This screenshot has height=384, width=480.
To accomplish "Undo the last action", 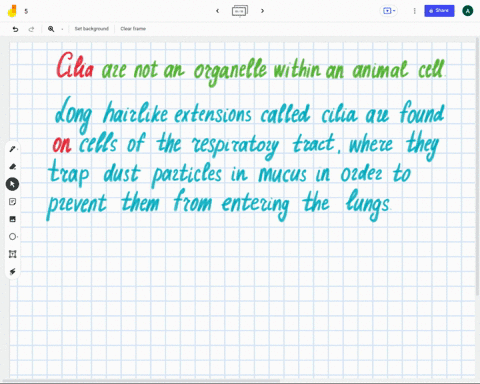I will coord(15,29).
